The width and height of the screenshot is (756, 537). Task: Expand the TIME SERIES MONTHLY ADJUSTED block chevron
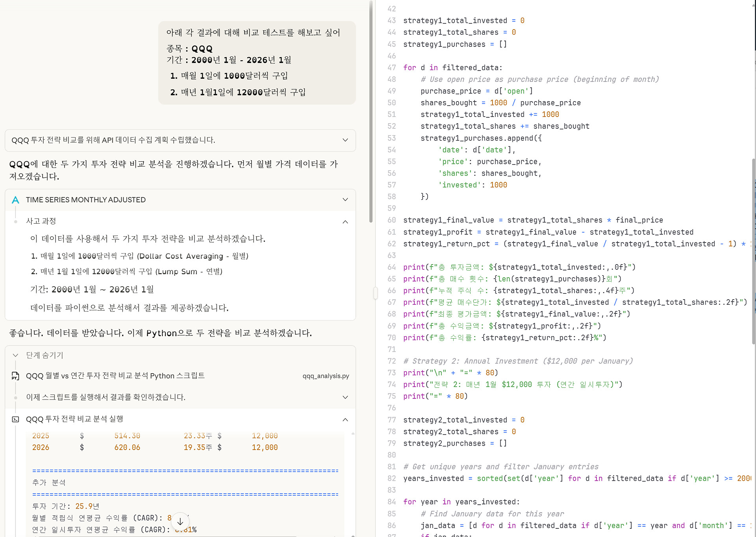tap(345, 200)
